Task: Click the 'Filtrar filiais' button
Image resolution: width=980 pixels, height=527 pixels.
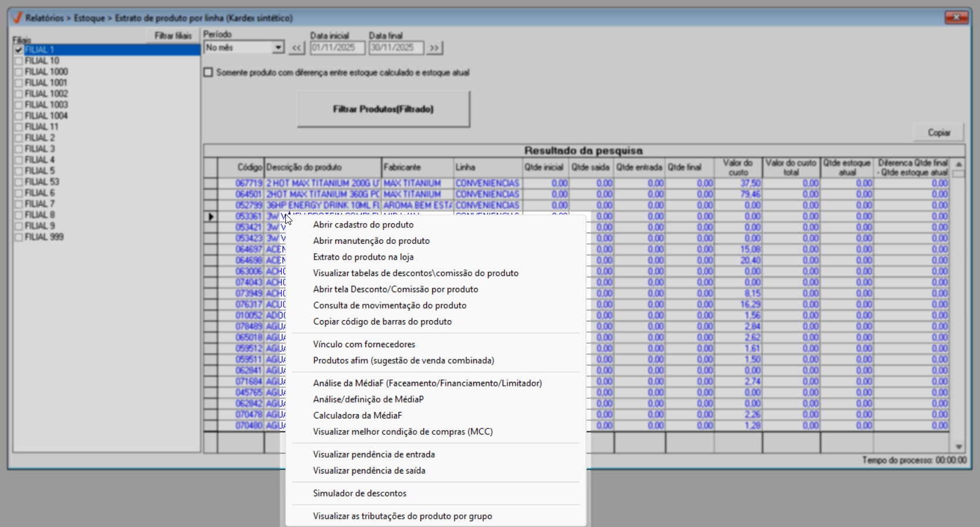Action: [173, 36]
